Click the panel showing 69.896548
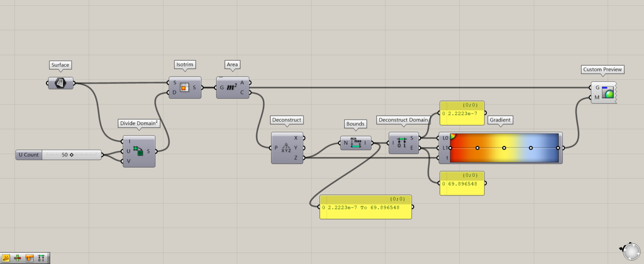Screen dimensions: 644x264 pos(462,183)
